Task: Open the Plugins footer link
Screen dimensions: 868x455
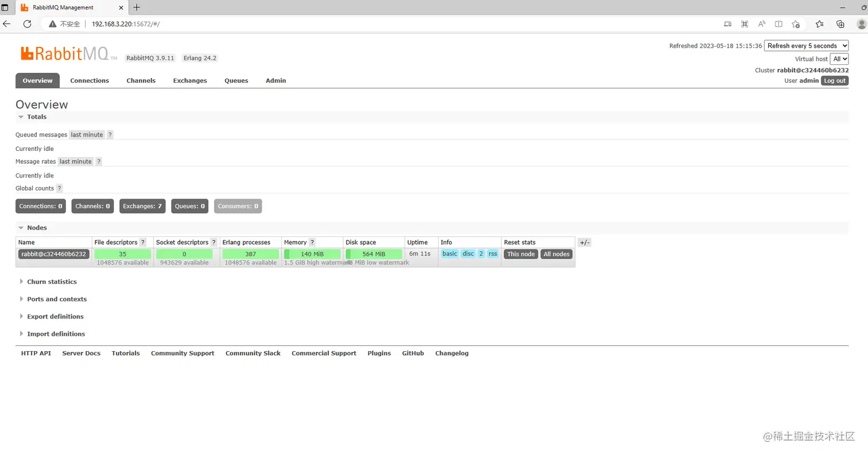Action: [x=379, y=353]
